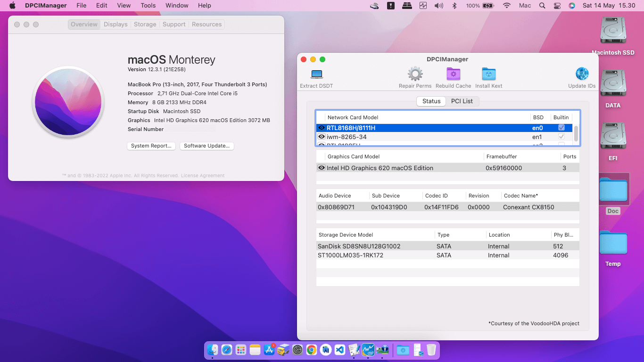Launch the yellow truck app in dock
This screenshot has height=362, width=644.
[283, 350]
